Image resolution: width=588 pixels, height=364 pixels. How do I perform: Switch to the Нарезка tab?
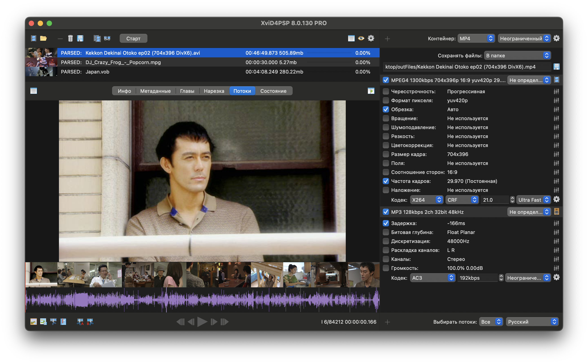[x=214, y=91]
